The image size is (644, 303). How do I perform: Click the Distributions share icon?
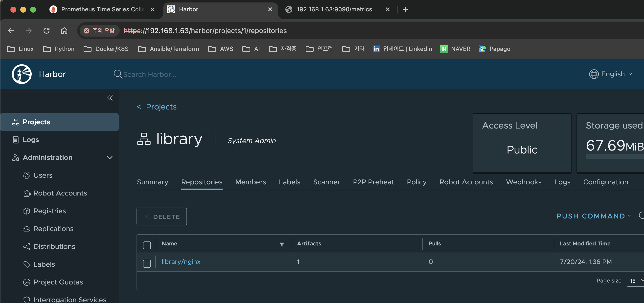click(26, 247)
